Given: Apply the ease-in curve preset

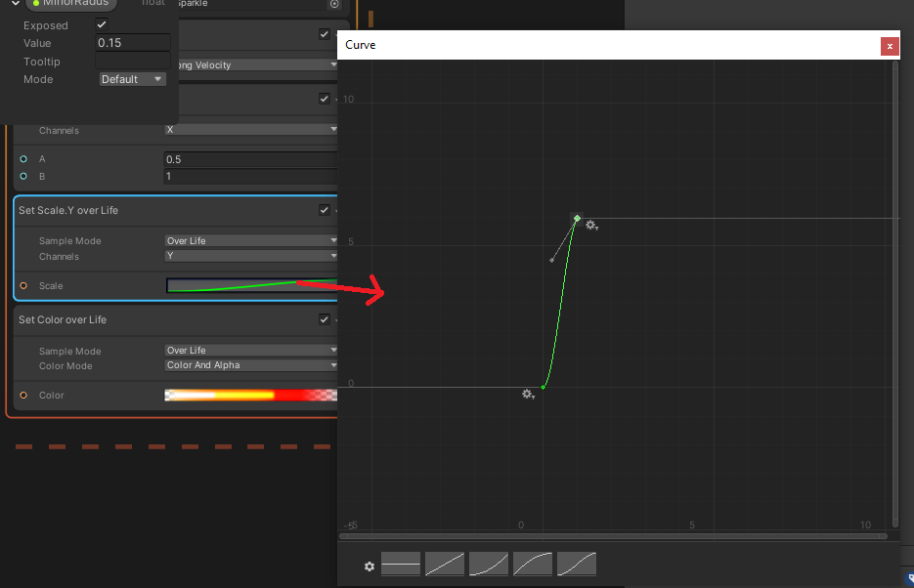Looking at the screenshot, I should pyautogui.click(x=489, y=564).
